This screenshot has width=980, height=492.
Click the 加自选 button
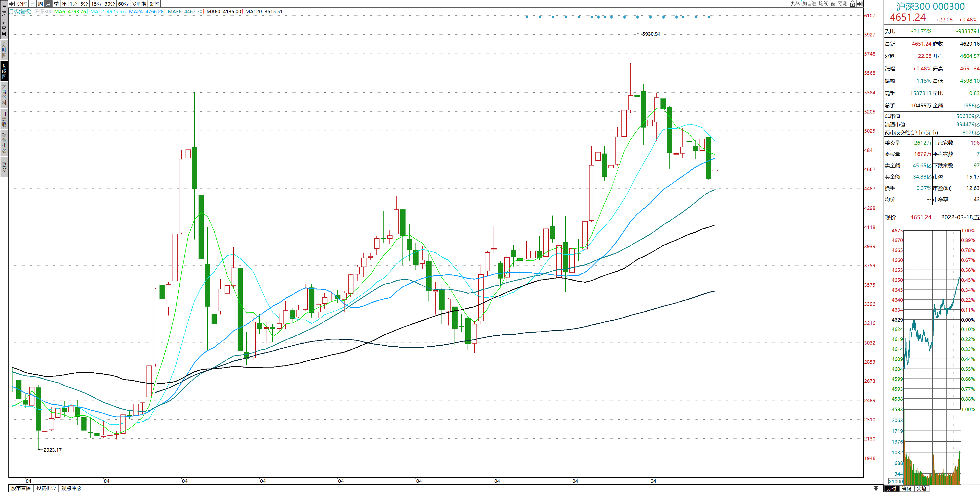point(809,4)
